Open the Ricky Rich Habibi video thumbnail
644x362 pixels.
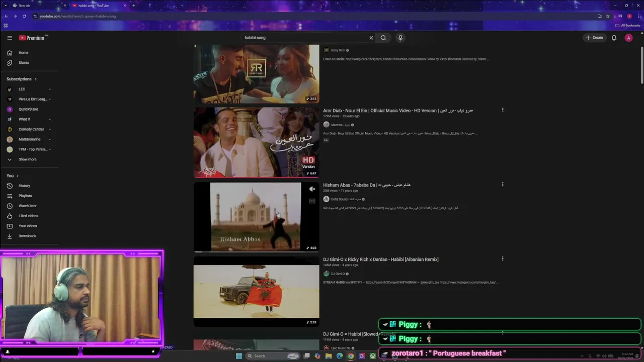click(257, 73)
